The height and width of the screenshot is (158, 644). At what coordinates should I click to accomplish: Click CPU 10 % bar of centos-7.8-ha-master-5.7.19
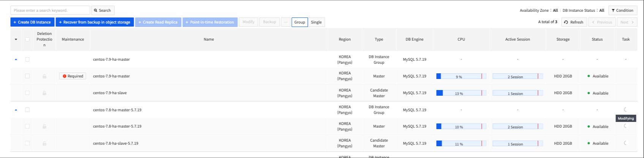[x=461, y=126]
